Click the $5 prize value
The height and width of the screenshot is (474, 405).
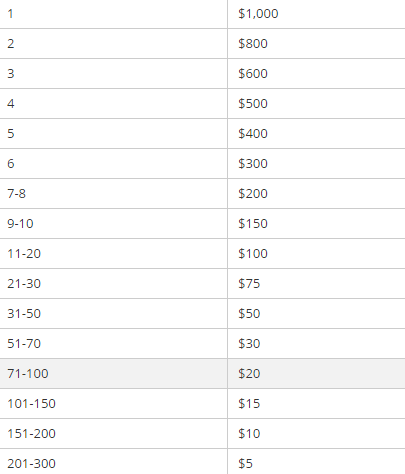(x=245, y=464)
